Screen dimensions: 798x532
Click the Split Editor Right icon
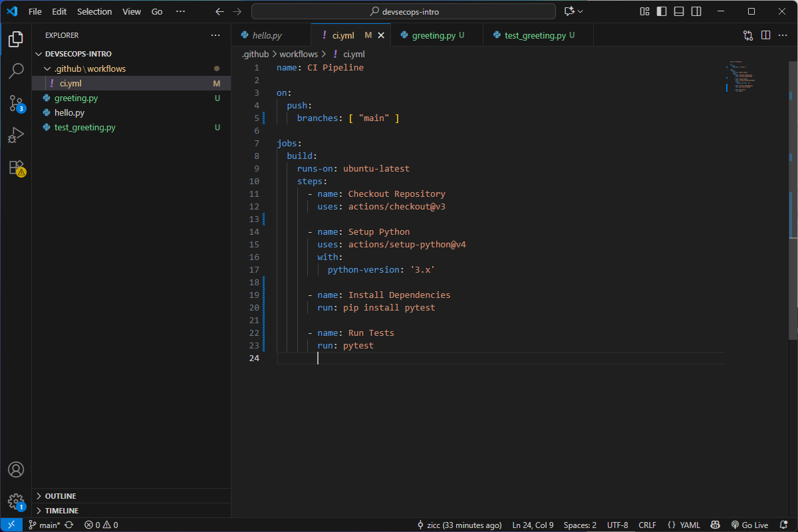[765, 35]
